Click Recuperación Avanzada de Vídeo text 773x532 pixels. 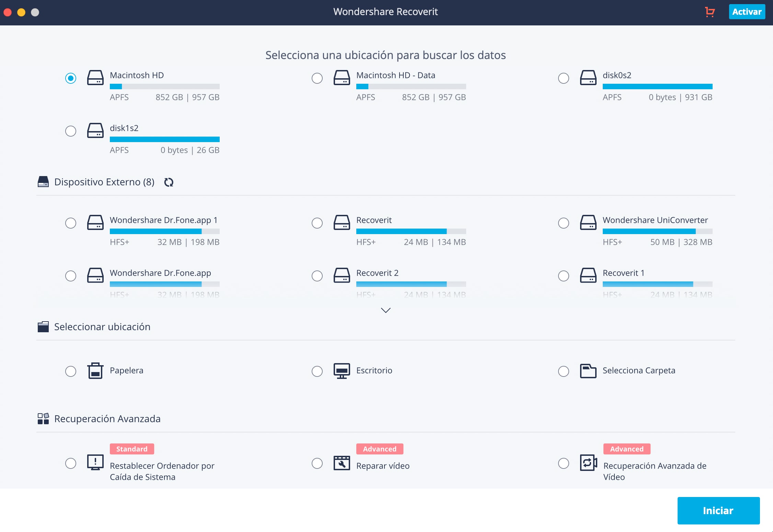(655, 472)
